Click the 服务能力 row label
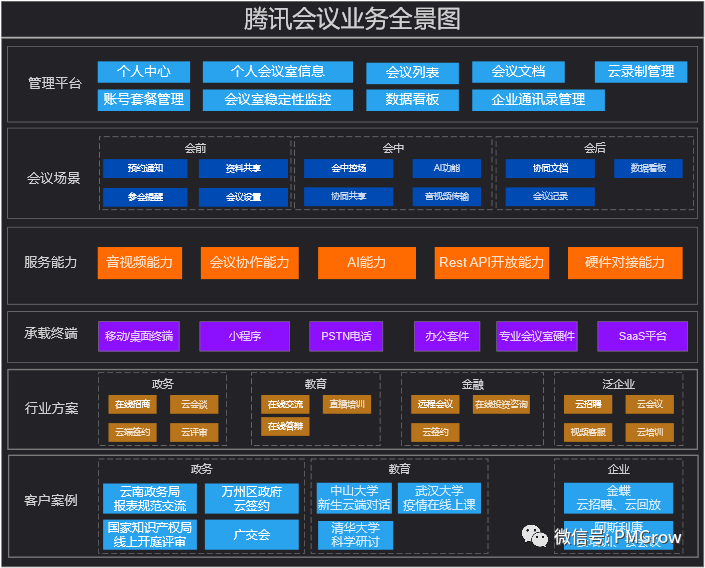The width and height of the screenshot is (705, 568). [51, 263]
